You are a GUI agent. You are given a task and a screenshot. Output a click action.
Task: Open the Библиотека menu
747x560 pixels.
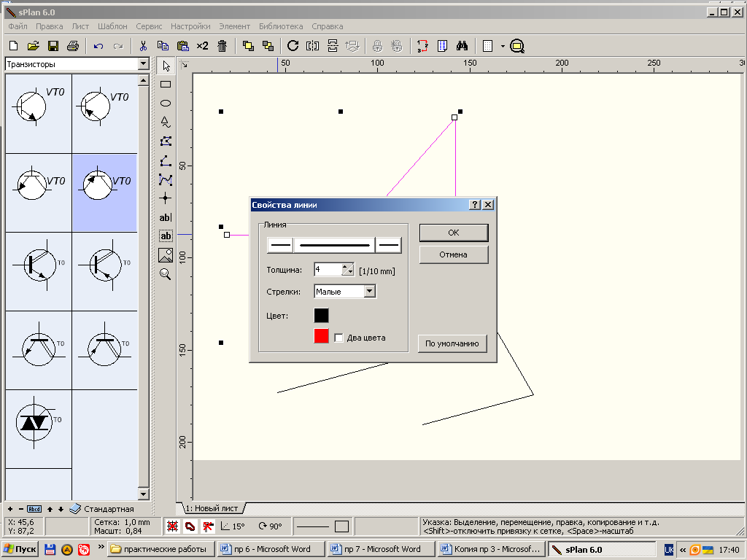coord(281,26)
